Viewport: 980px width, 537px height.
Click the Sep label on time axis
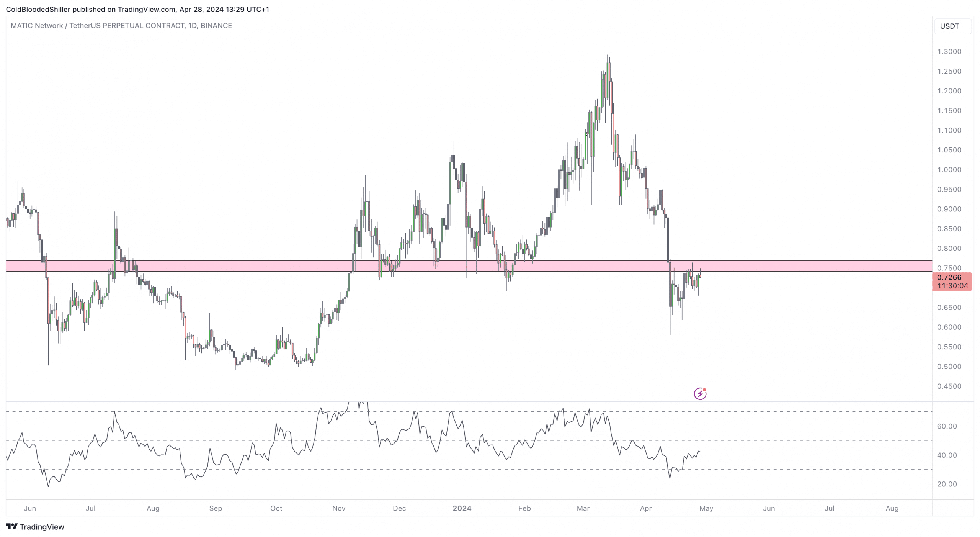coord(216,508)
